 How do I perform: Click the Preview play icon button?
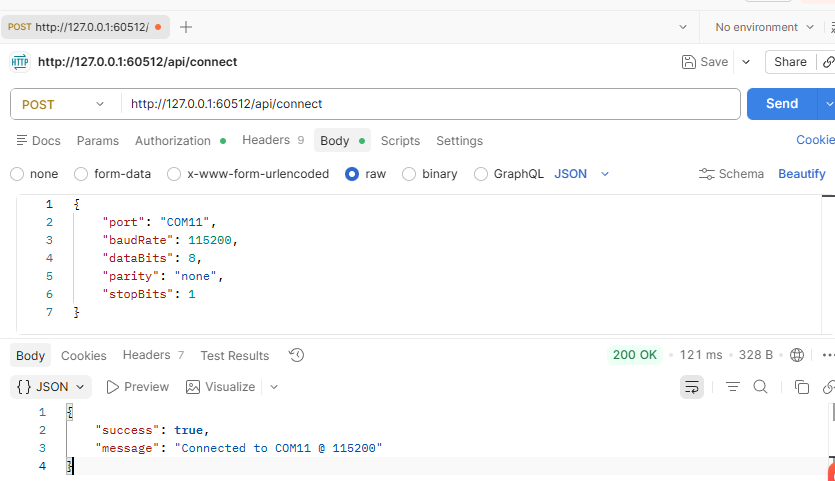pyautogui.click(x=137, y=387)
